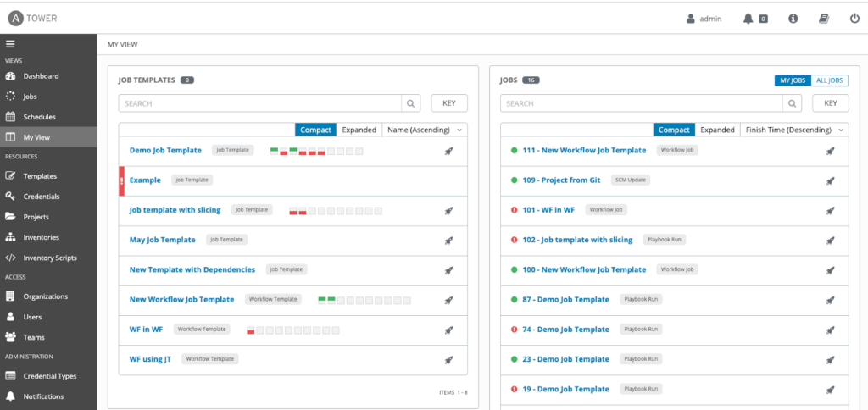Relaunch job 111 using rocket icon
Image resolution: width=868 pixels, height=410 pixels.
tap(831, 151)
